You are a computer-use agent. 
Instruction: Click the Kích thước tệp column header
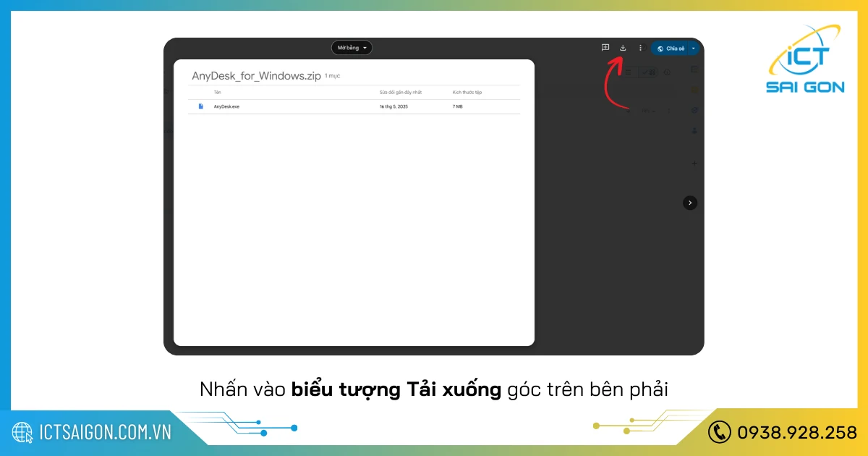[x=467, y=93]
